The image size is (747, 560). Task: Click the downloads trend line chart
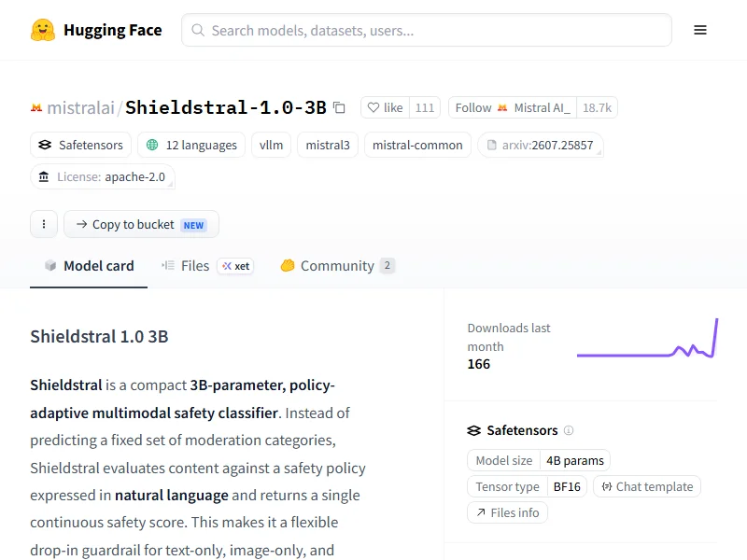coord(647,338)
